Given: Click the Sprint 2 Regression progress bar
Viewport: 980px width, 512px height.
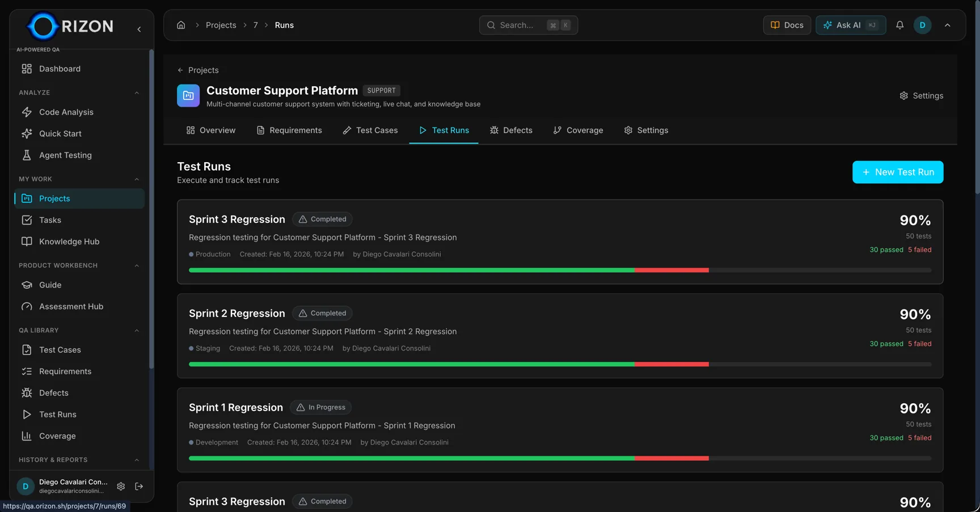Looking at the screenshot, I should 560,364.
